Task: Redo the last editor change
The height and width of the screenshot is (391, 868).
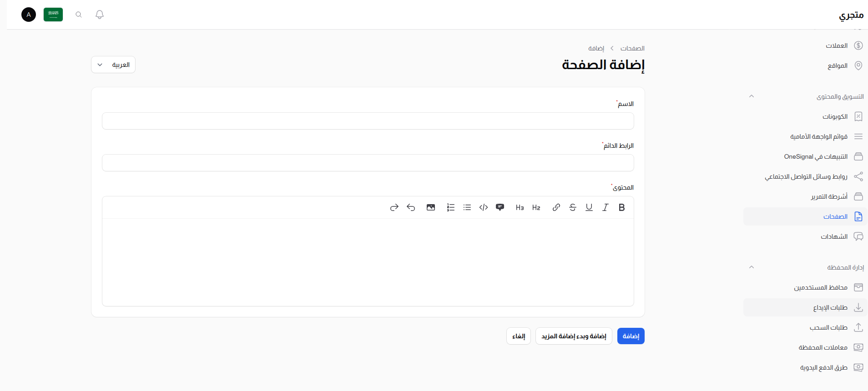Action: tap(394, 207)
